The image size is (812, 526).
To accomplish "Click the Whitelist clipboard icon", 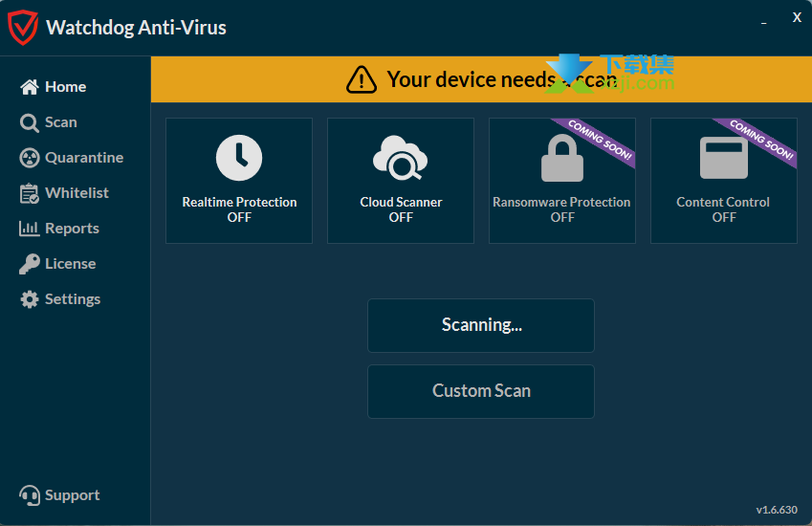I will (x=29, y=193).
